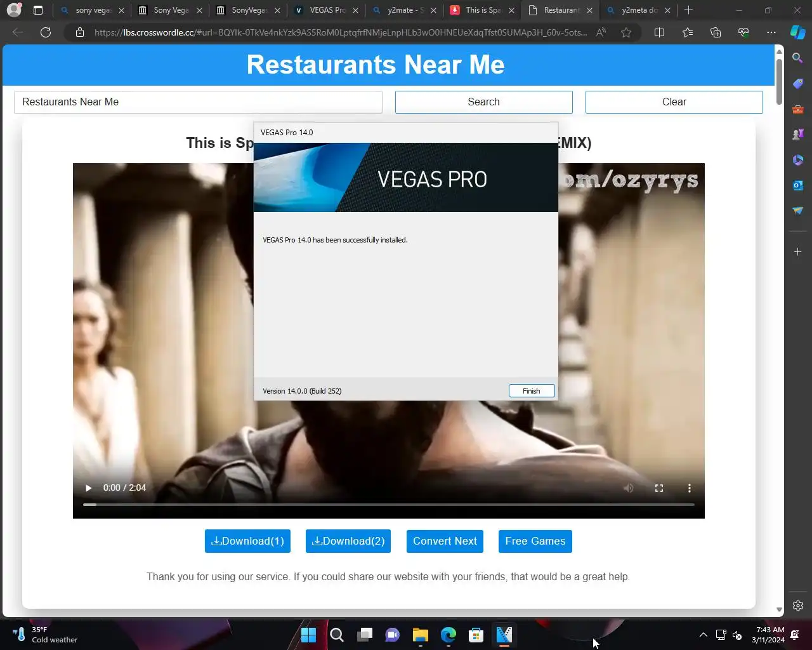
Task: Add this page to favorites
Action: coord(626,32)
